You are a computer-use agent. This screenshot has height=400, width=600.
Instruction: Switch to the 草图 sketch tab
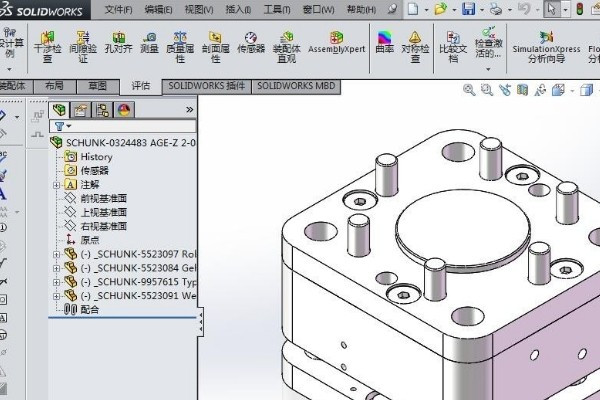point(98,86)
